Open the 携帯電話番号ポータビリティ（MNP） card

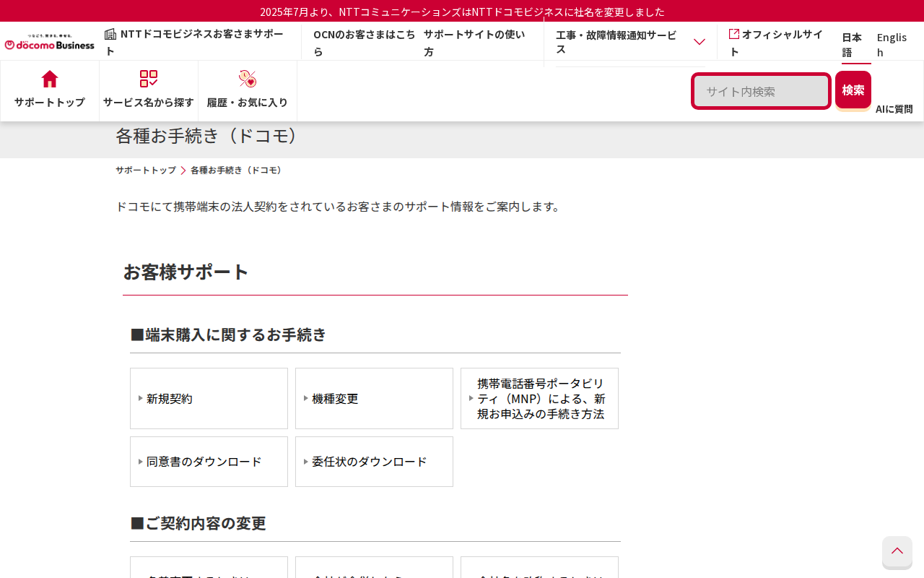coord(539,398)
